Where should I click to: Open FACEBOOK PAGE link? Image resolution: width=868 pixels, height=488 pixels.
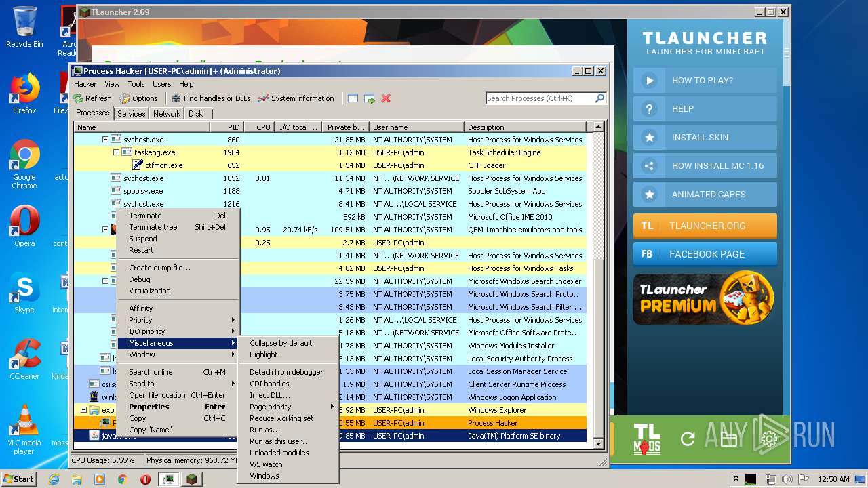[705, 254]
